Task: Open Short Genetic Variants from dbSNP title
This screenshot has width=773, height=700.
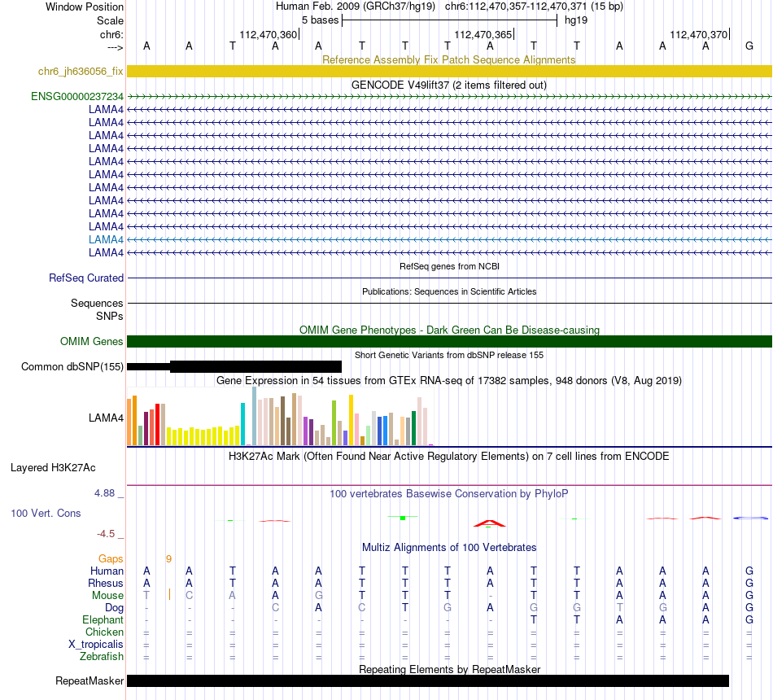Action: (x=449, y=355)
